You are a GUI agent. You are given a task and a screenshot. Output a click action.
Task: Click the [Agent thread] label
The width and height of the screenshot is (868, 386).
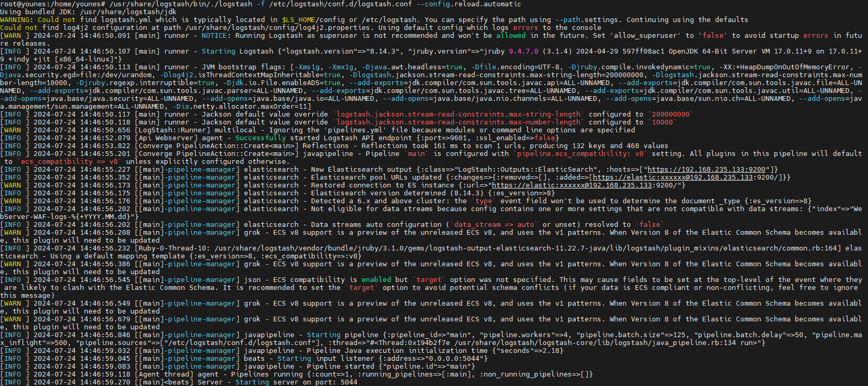[x=164, y=374]
